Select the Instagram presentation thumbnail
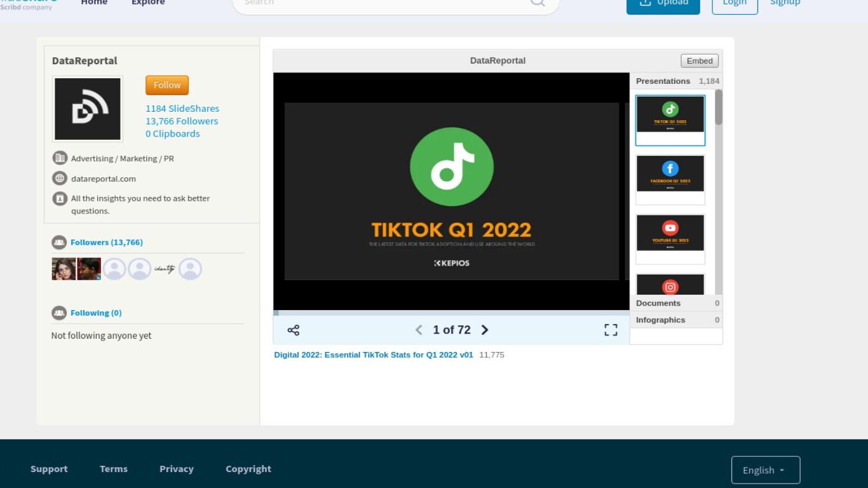Viewport: 868px width, 488px height. coord(670,284)
